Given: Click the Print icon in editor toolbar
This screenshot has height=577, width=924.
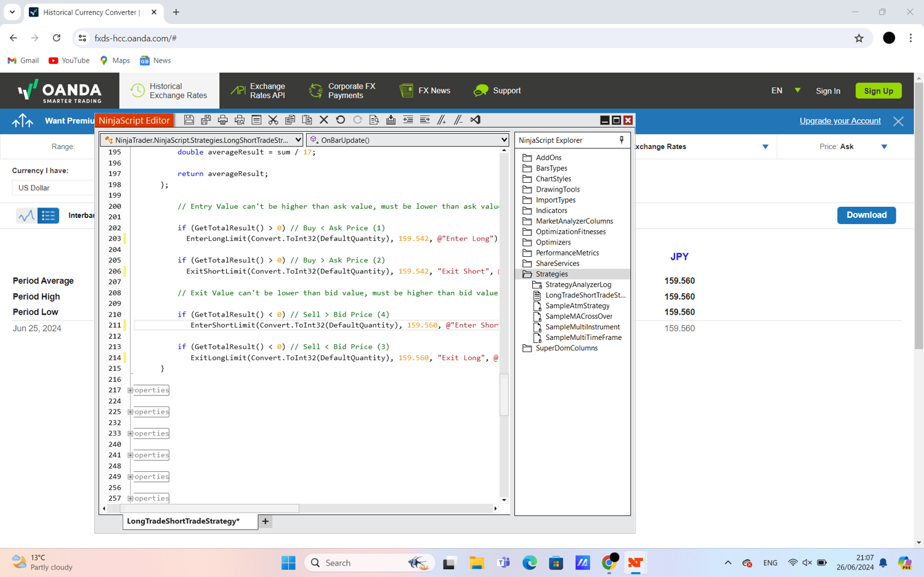Looking at the screenshot, I should [223, 120].
